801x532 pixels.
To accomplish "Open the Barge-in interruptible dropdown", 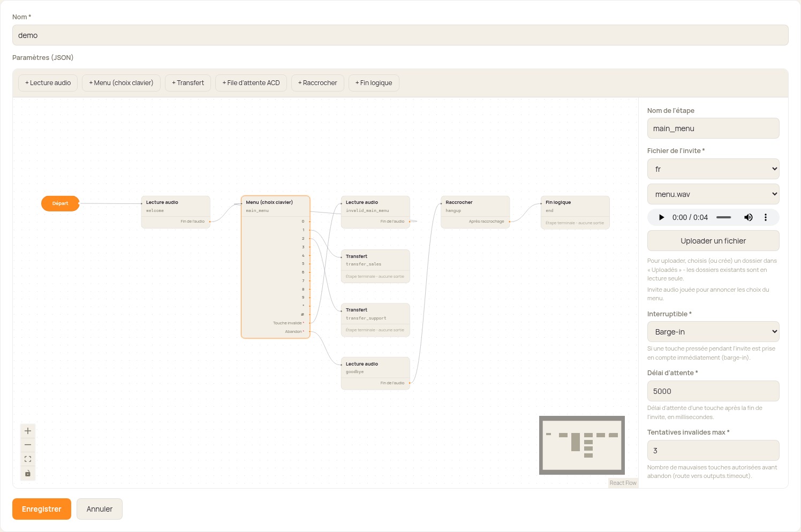I will pos(713,332).
